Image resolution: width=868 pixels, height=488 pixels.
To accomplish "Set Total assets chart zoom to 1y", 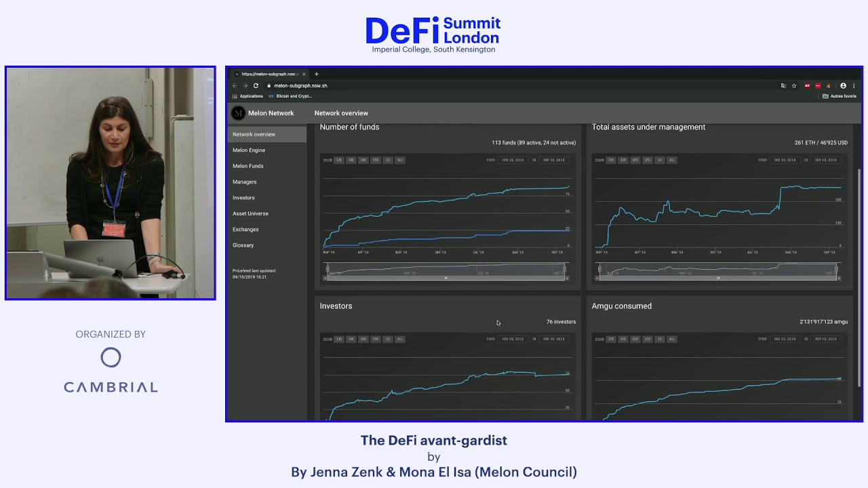I will (660, 160).
